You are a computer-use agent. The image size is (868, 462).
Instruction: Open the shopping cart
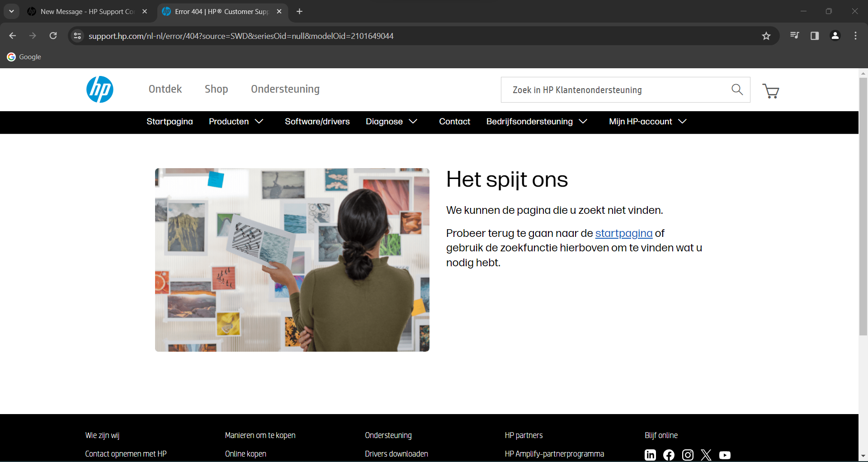coord(771,90)
